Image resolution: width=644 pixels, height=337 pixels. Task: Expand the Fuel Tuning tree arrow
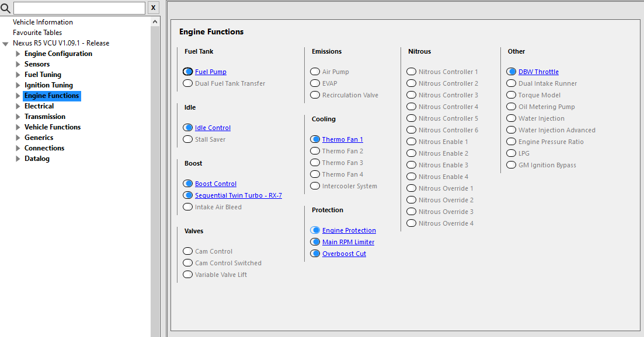click(x=18, y=75)
